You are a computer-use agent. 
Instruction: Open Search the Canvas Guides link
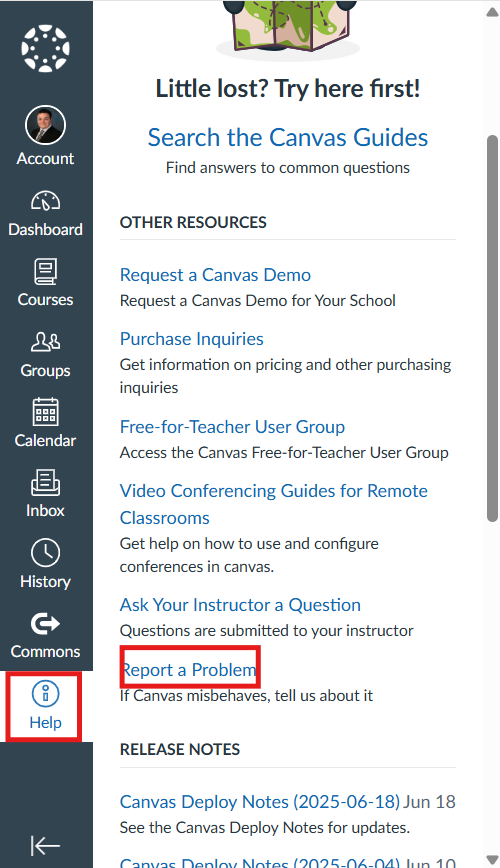288,137
